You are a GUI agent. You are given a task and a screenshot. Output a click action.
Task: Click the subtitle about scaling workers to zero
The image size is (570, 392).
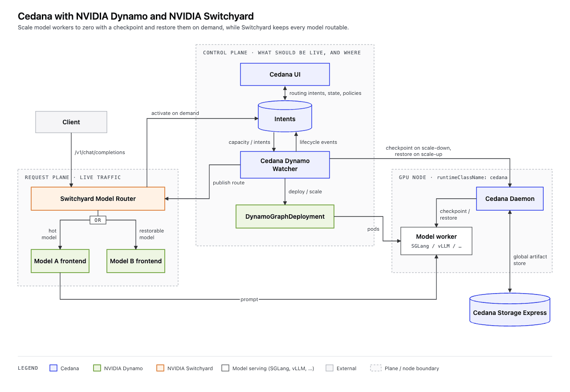183,28
